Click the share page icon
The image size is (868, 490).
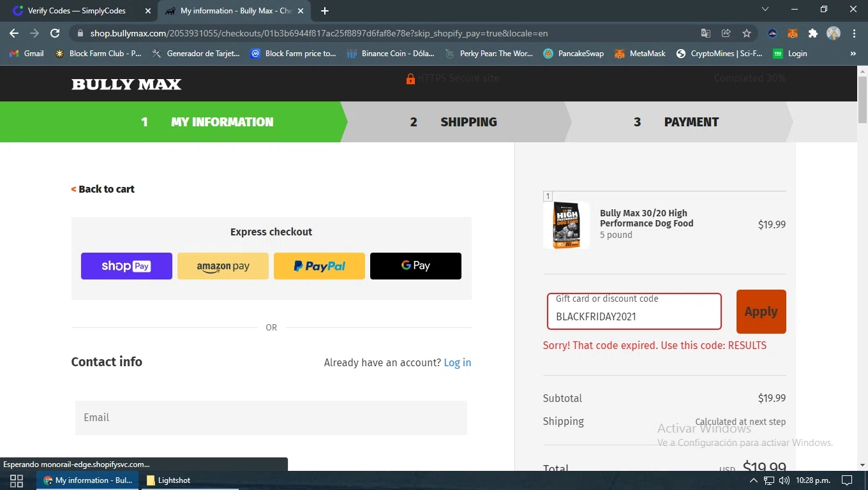click(x=726, y=33)
